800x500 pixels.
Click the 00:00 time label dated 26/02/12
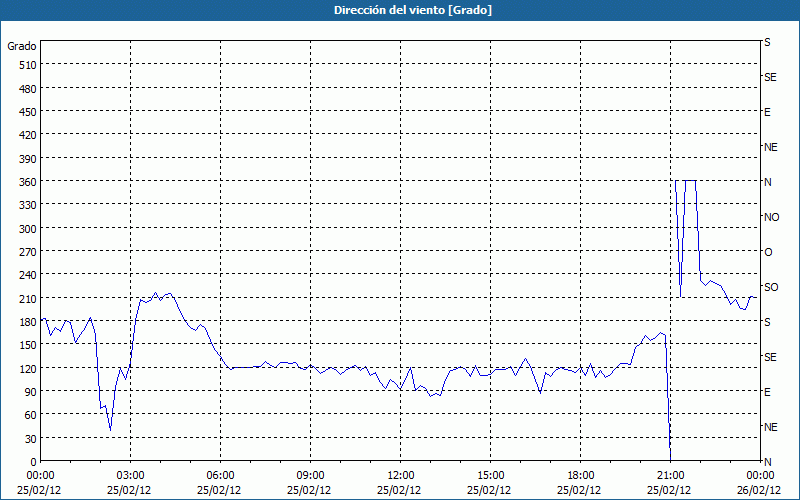point(761,476)
